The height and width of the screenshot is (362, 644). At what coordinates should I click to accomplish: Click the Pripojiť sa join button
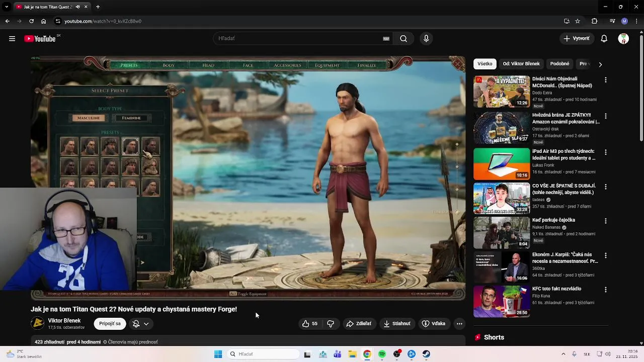(110, 324)
